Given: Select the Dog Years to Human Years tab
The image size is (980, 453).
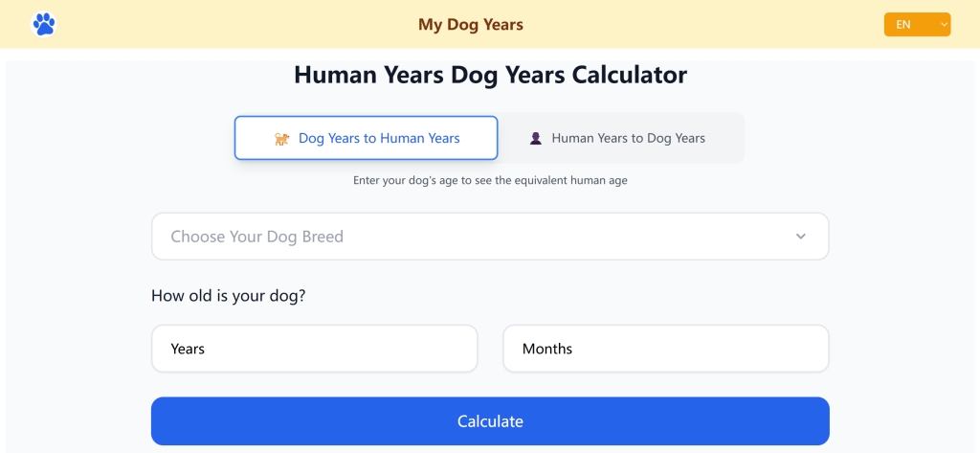Looking at the screenshot, I should (x=367, y=138).
